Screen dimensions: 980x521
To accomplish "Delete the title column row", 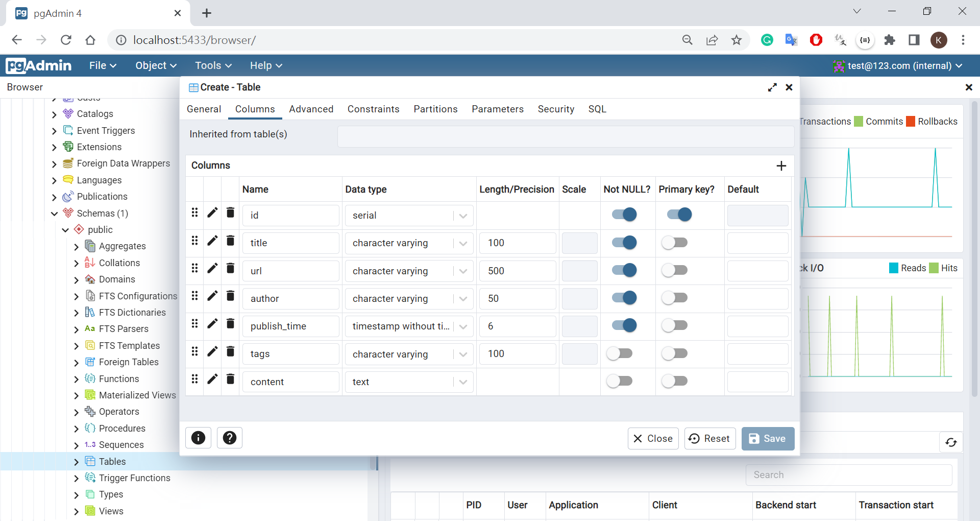I will tap(230, 241).
